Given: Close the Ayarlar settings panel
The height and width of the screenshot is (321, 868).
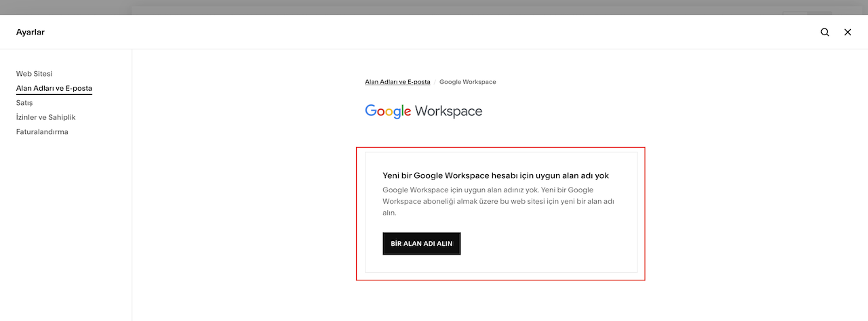Looking at the screenshot, I should pyautogui.click(x=848, y=32).
